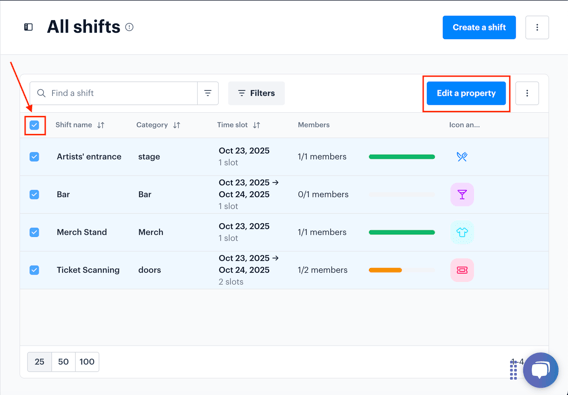Click Edit a property button

[466, 93]
